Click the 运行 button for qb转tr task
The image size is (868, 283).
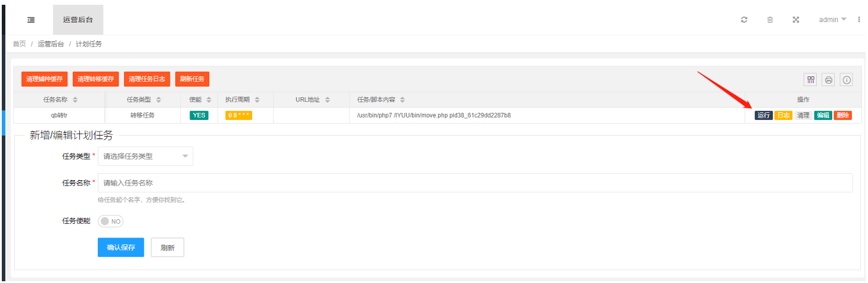click(764, 115)
